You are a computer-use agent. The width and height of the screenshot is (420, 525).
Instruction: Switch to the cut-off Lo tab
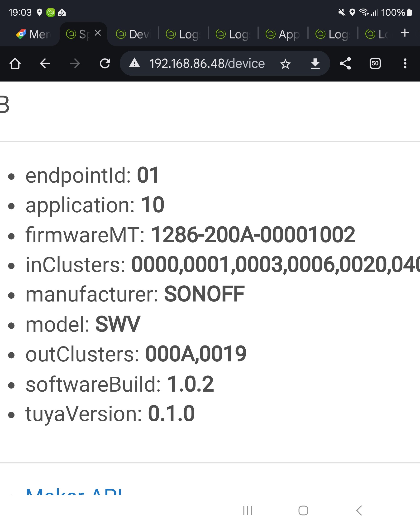[377, 34]
